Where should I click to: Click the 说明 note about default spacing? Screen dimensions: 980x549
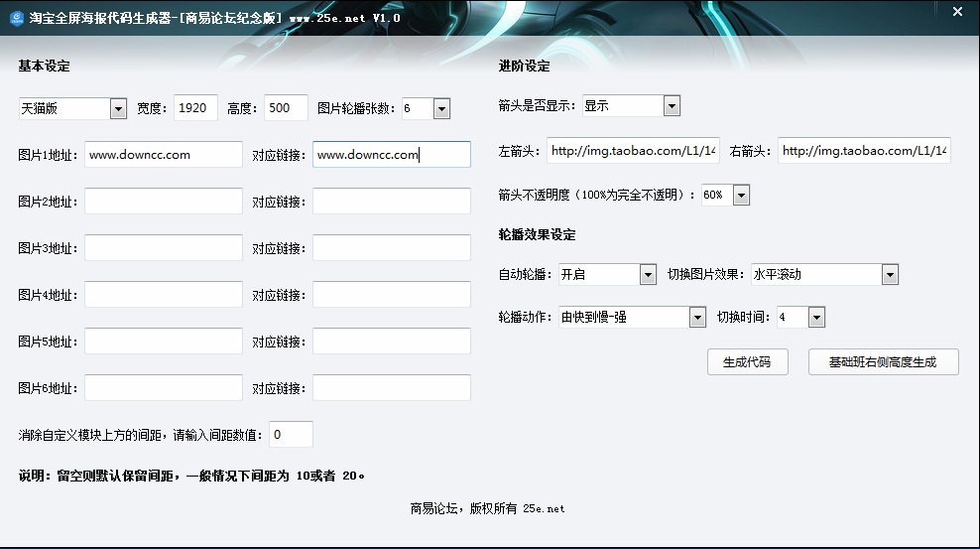[191, 476]
